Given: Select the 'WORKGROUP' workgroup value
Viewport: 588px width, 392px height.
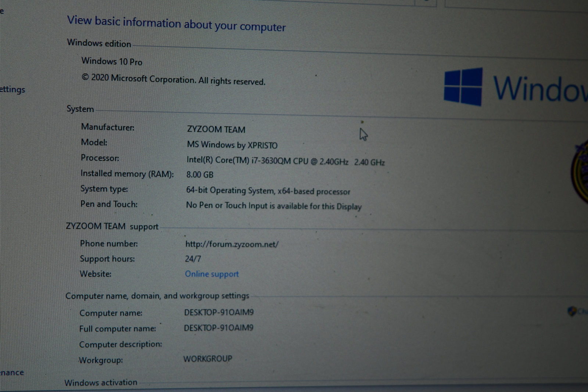Looking at the screenshot, I should (208, 359).
